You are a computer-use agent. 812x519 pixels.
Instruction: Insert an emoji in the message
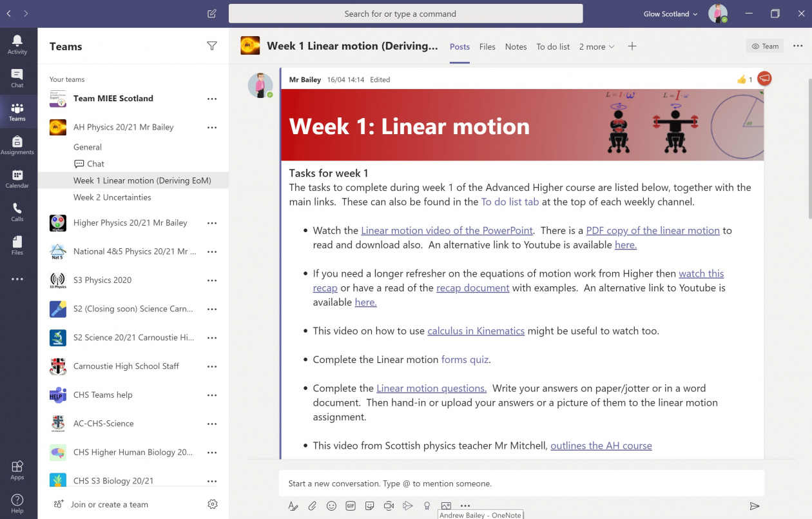coord(331,506)
